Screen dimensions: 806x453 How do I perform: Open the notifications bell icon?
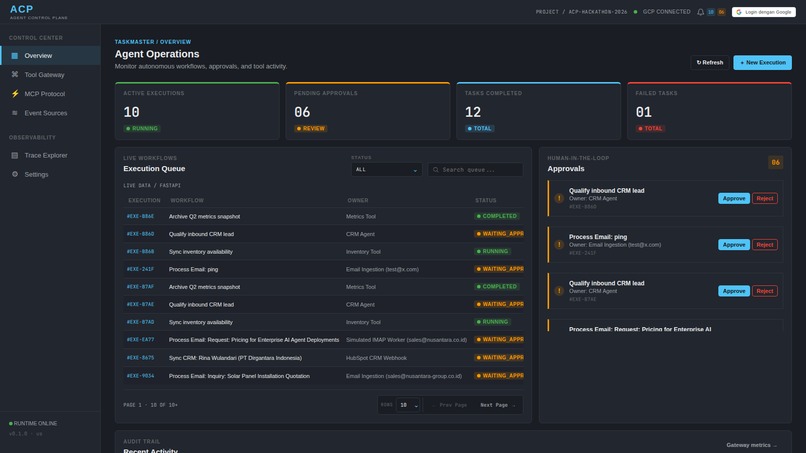pyautogui.click(x=700, y=12)
